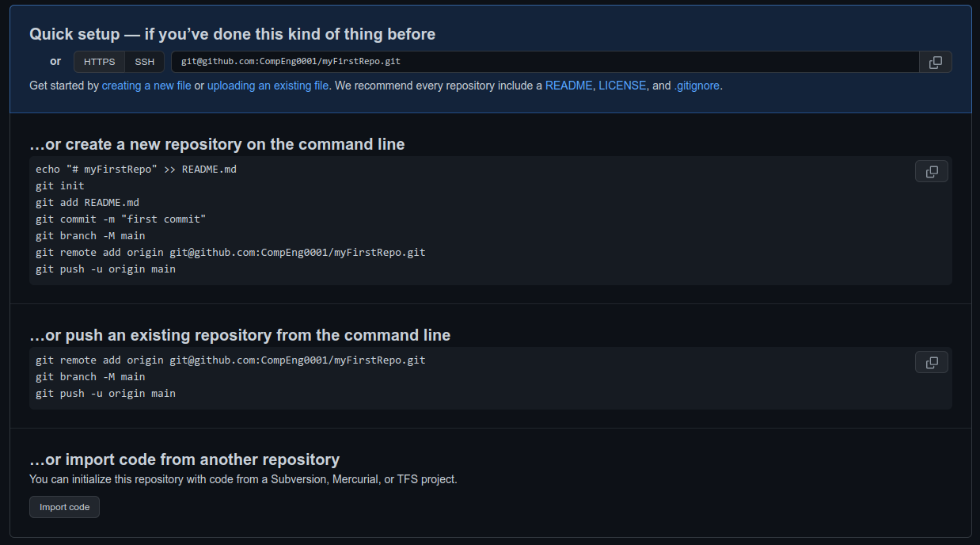Open the README recommendation link
Screen dimensions: 980x545
tap(568, 86)
